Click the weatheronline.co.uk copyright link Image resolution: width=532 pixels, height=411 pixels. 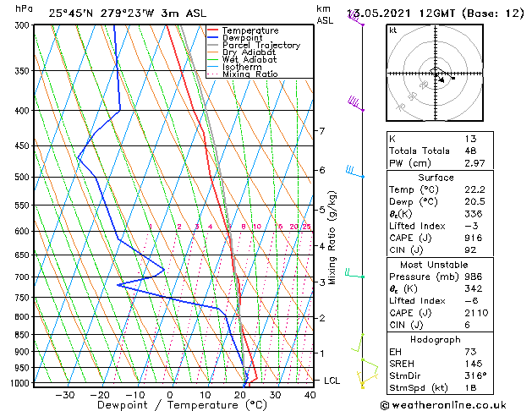click(x=443, y=405)
